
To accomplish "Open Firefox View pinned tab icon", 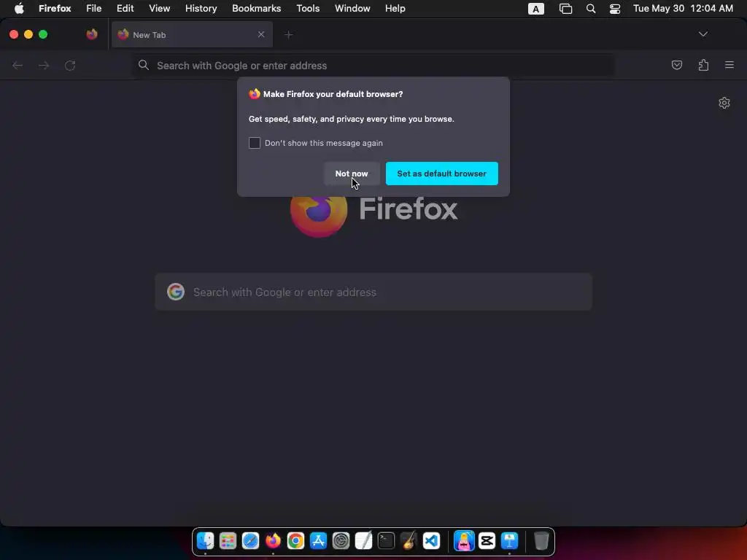I will [92, 34].
